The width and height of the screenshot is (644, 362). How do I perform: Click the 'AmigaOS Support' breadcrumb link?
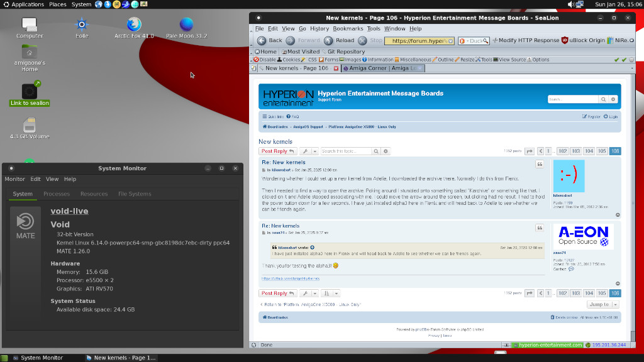point(308,127)
